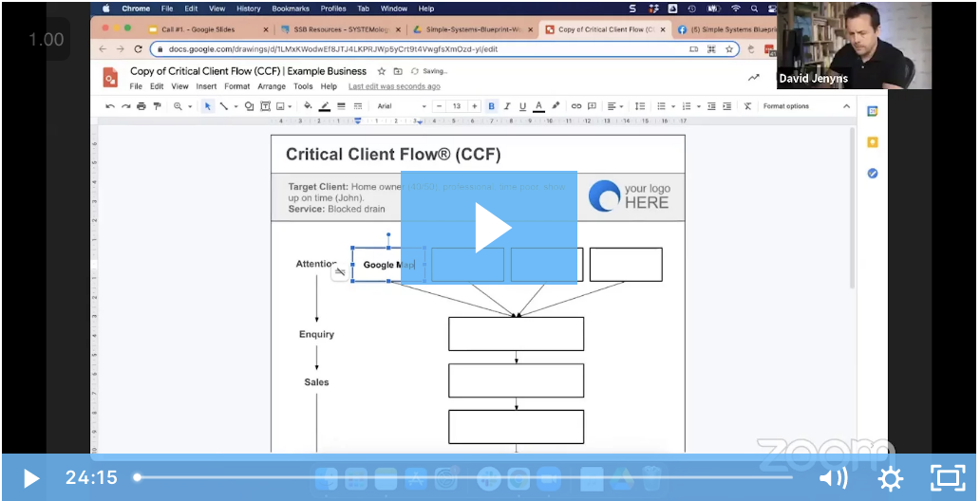
Task: Click the large play button overlay
Action: (x=489, y=226)
